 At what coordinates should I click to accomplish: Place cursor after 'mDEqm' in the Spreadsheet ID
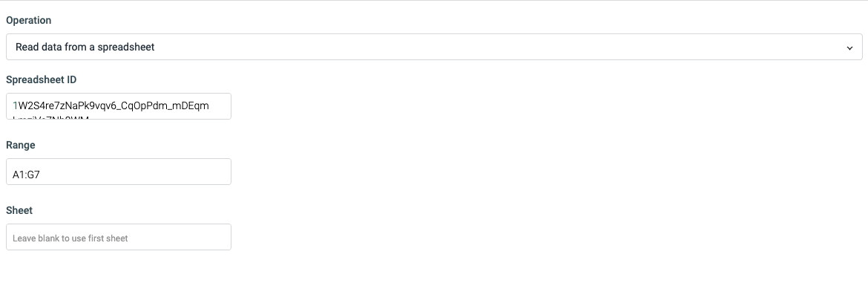click(210, 105)
